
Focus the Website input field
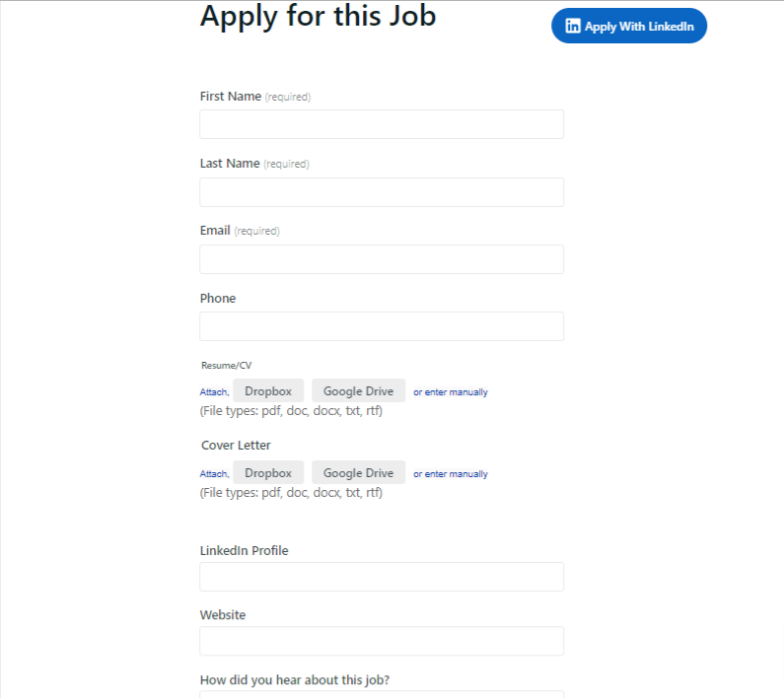[382, 641]
